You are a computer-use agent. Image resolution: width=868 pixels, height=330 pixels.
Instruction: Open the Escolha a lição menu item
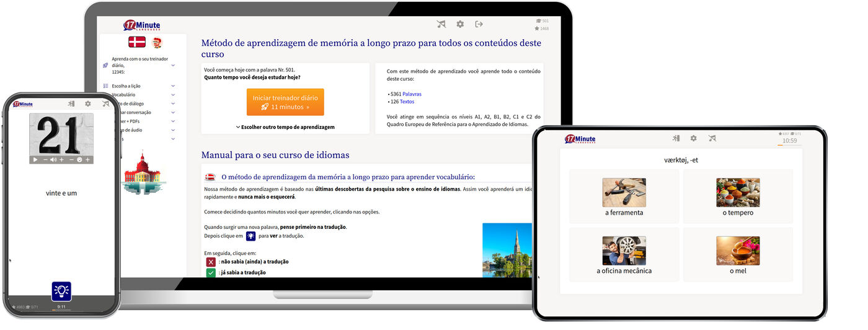(126, 86)
